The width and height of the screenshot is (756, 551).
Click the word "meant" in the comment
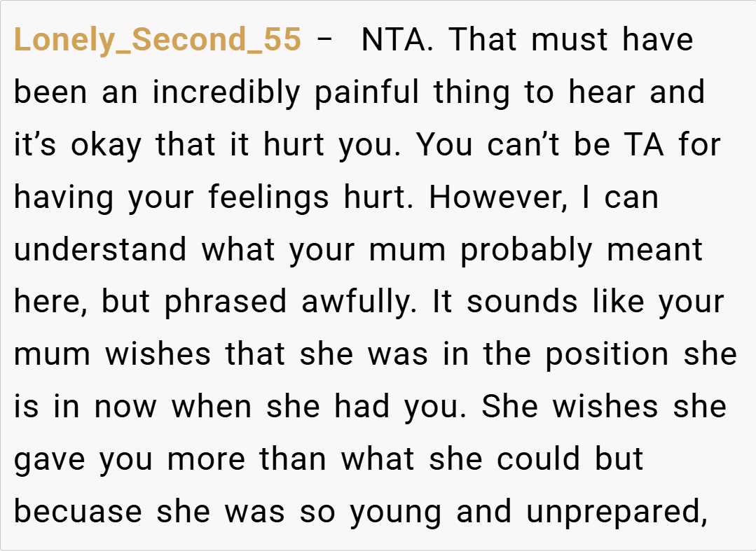(x=654, y=251)
